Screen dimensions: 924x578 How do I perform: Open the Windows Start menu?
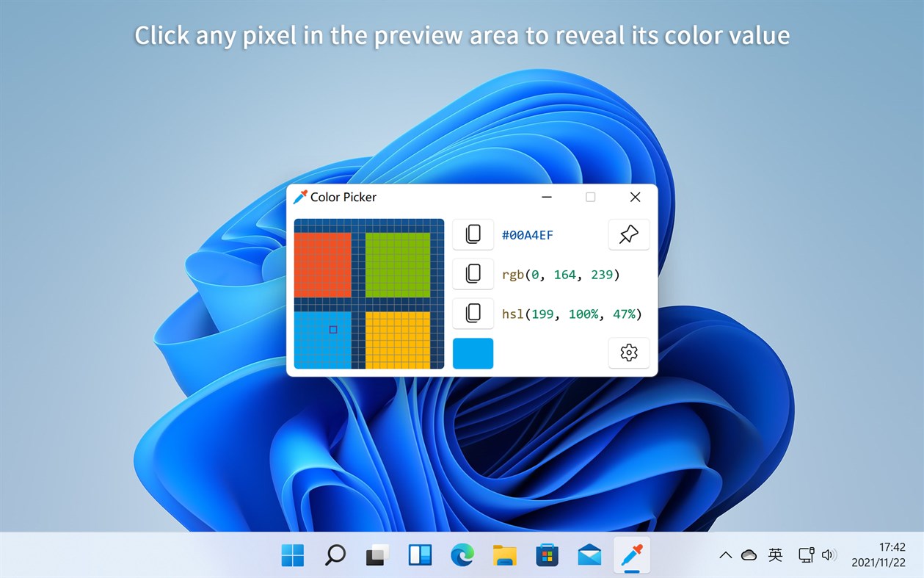pos(293,555)
